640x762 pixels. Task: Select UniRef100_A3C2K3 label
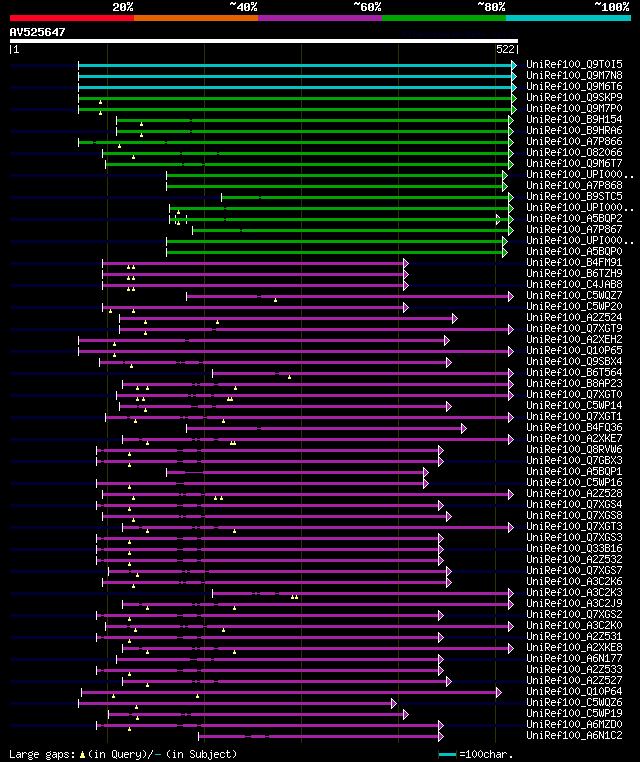click(574, 592)
